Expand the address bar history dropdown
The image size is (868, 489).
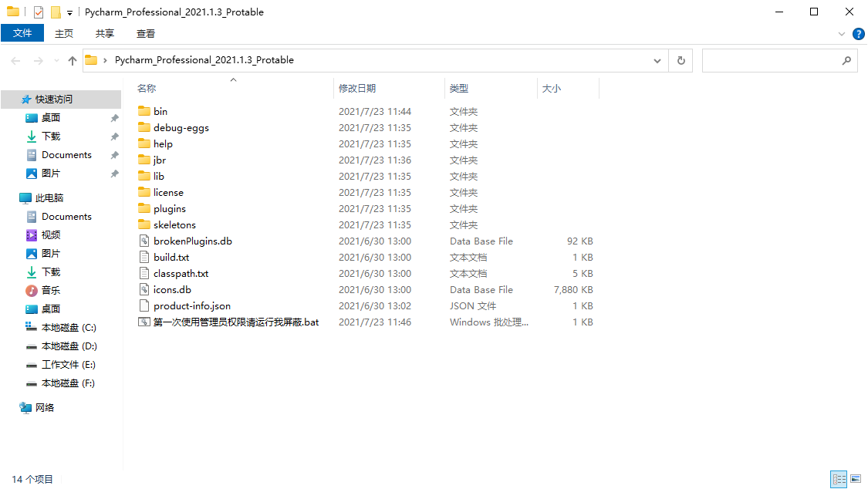point(657,60)
